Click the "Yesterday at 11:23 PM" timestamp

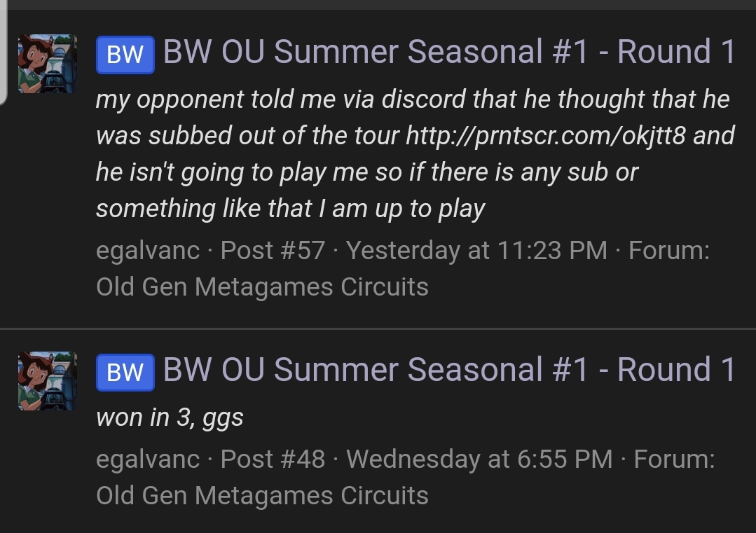pos(476,250)
